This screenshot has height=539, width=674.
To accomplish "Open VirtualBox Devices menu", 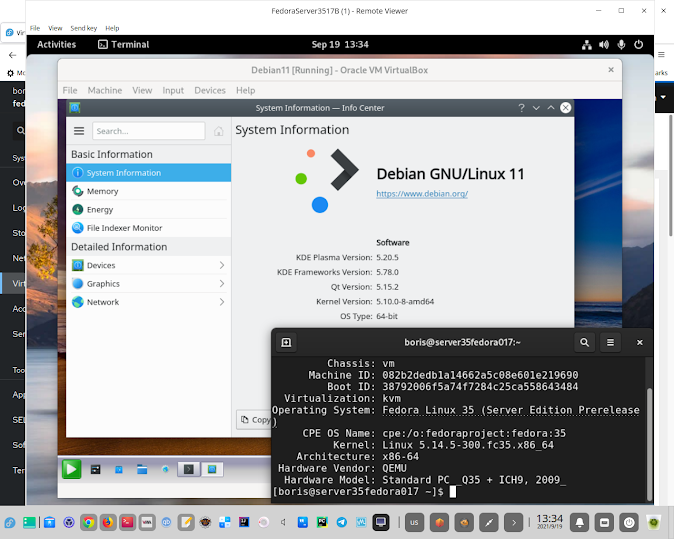I will (210, 90).
